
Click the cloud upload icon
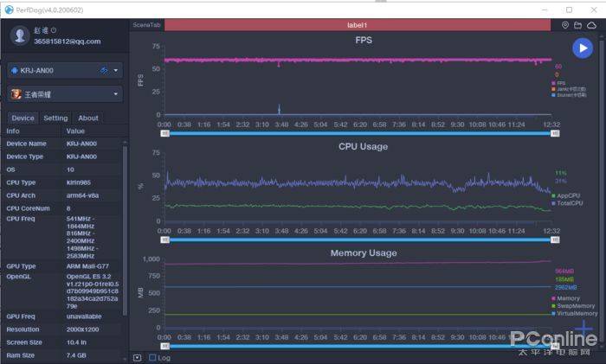click(x=591, y=25)
